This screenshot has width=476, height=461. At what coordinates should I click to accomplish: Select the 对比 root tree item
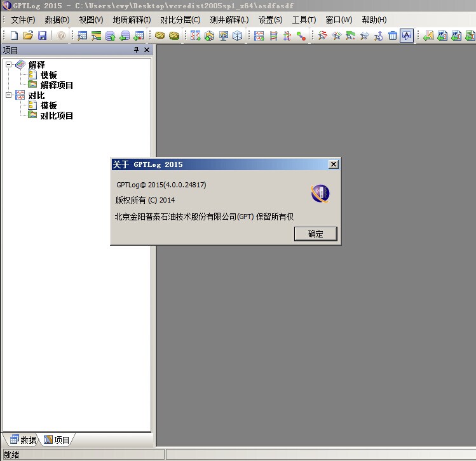point(36,95)
